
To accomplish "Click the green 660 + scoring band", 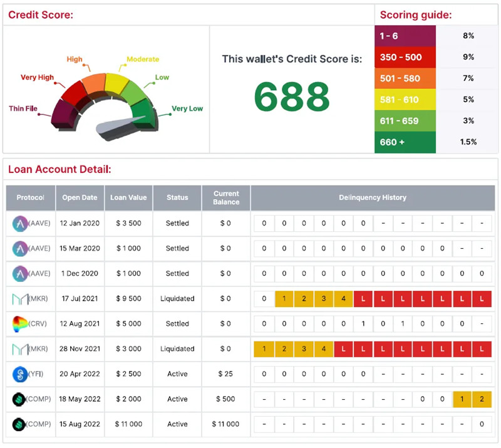I will [405, 142].
